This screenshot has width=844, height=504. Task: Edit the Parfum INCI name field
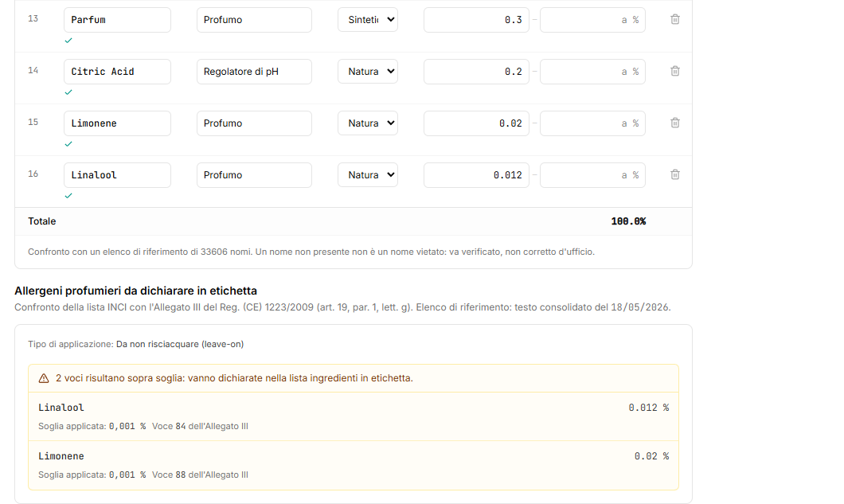click(117, 20)
